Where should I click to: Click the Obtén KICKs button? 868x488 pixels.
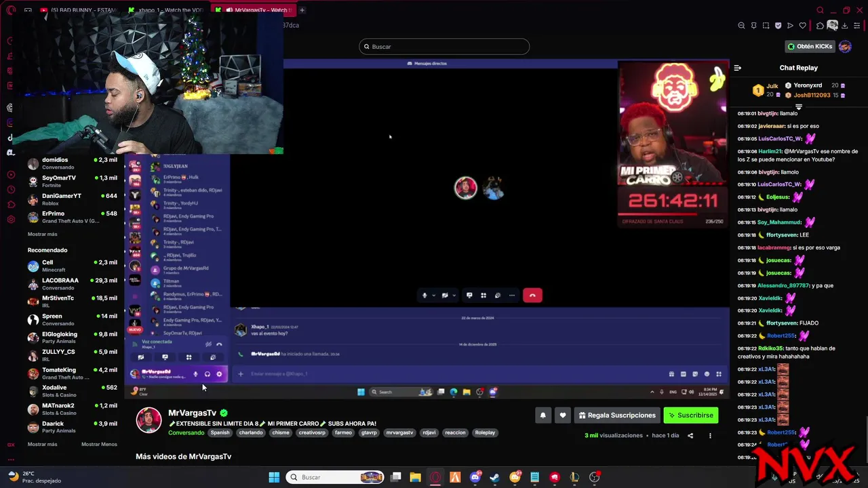810,47
